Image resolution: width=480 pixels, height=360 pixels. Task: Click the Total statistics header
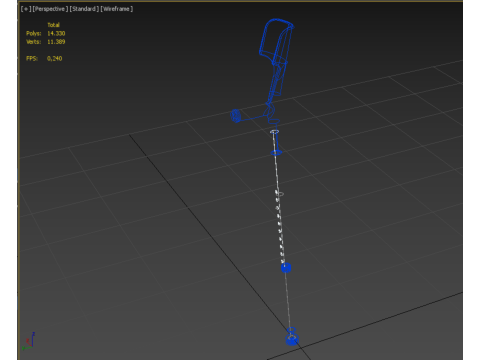(53, 25)
